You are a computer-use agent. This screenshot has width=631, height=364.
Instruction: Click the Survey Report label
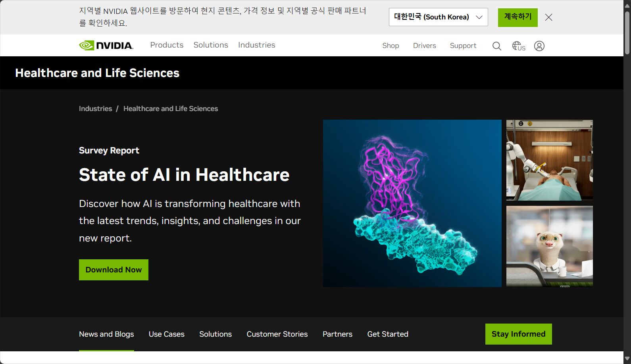pyautogui.click(x=109, y=151)
